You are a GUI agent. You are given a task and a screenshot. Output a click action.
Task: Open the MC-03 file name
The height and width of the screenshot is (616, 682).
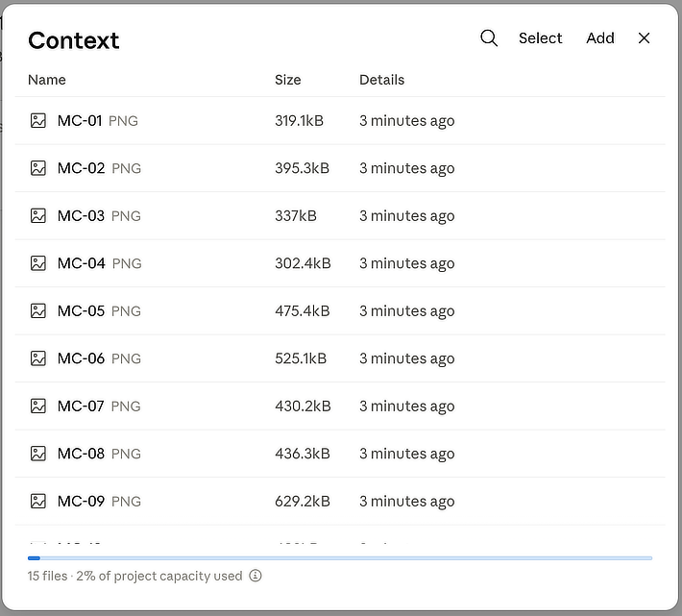coord(81,215)
